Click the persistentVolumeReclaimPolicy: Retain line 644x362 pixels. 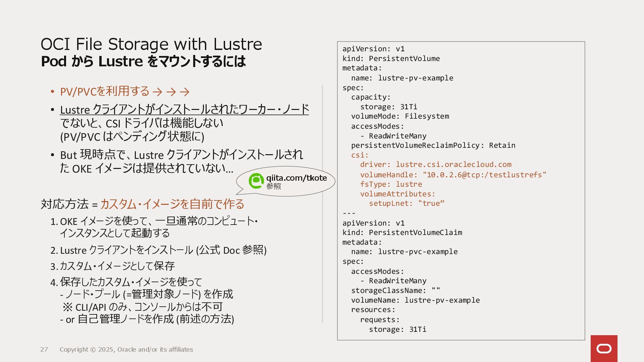(x=433, y=145)
